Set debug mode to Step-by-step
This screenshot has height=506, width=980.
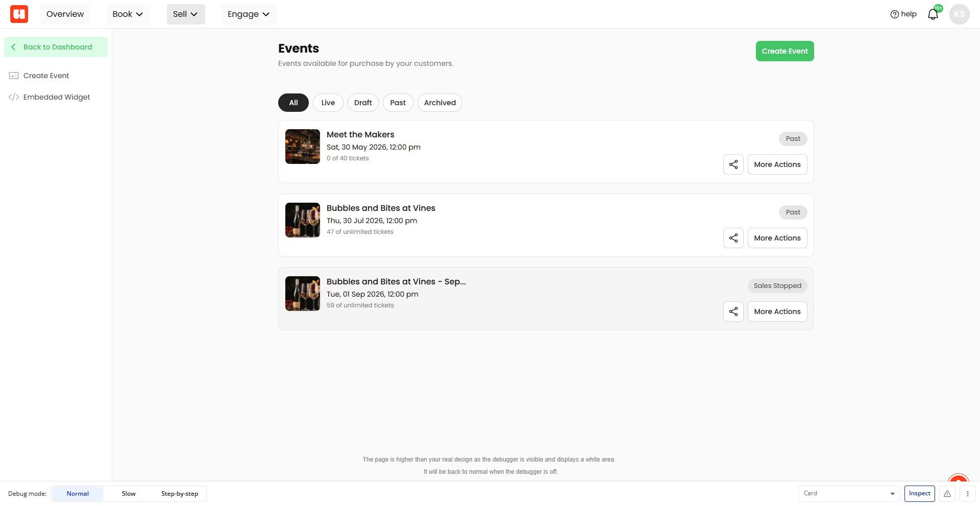click(x=180, y=494)
